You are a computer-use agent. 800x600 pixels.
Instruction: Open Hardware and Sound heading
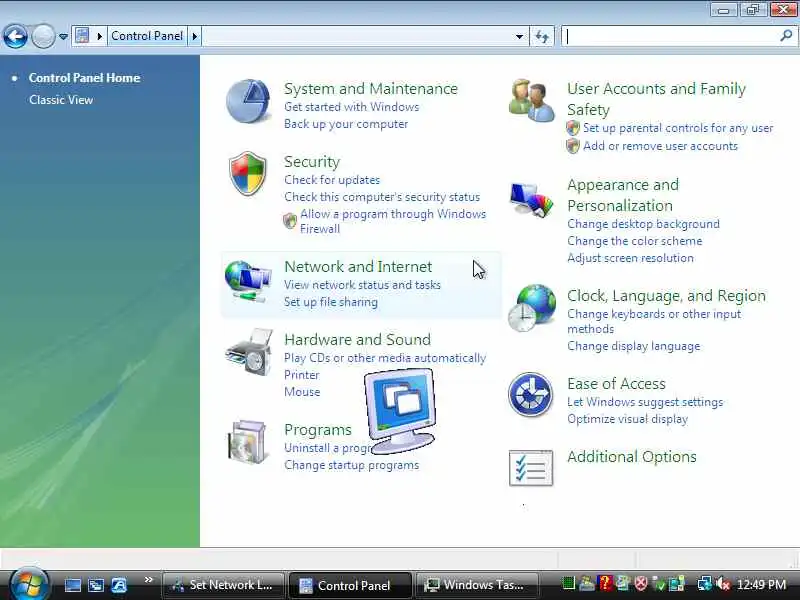[x=357, y=340]
